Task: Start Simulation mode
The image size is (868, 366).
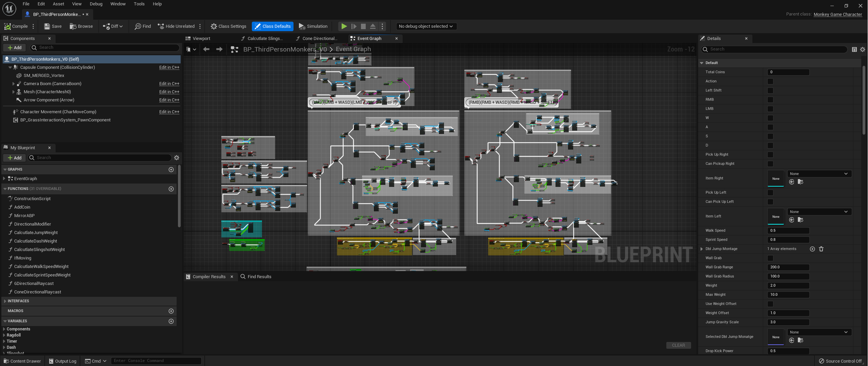Action: click(x=313, y=26)
